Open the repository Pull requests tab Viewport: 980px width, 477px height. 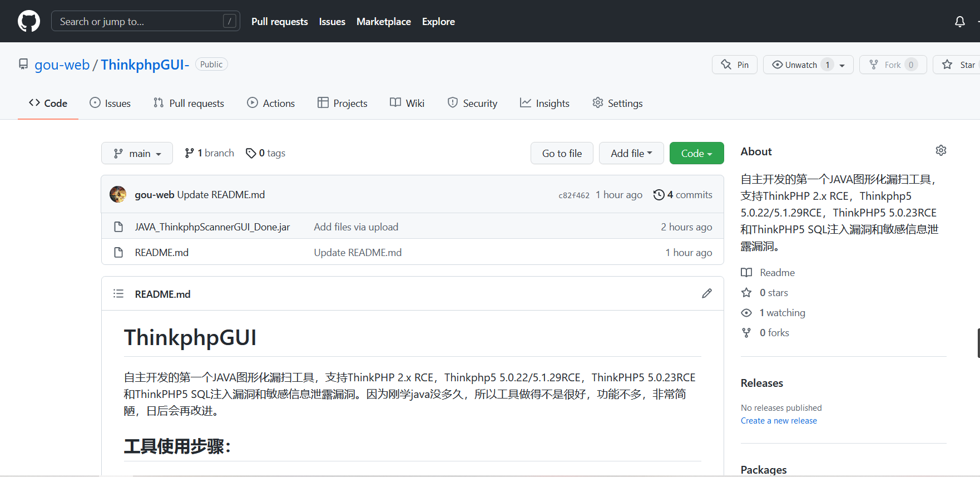pyautogui.click(x=189, y=103)
